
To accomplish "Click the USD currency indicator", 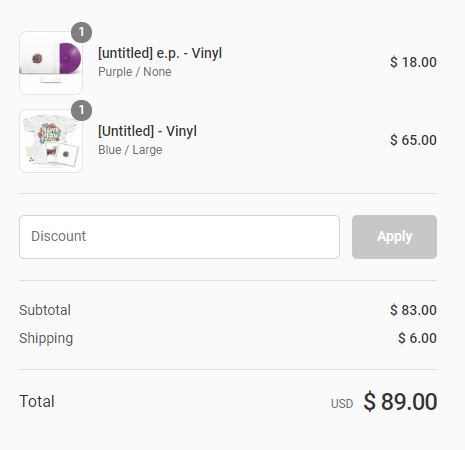I will (342, 404).
